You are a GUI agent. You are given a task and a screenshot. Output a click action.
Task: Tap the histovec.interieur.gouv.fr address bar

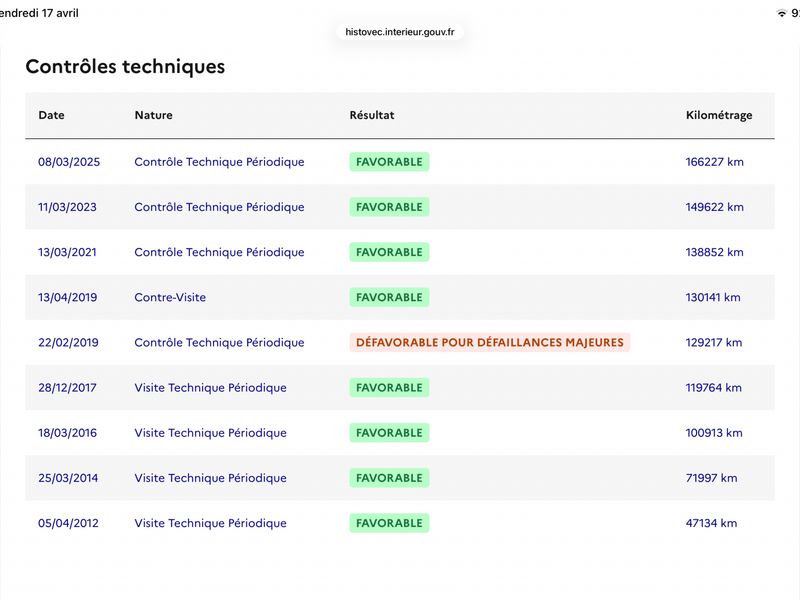pos(399,32)
